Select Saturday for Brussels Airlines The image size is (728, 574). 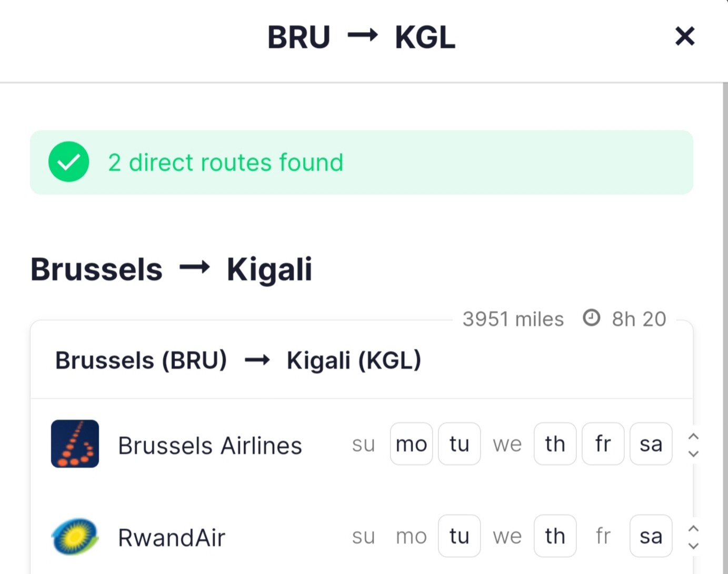click(651, 444)
